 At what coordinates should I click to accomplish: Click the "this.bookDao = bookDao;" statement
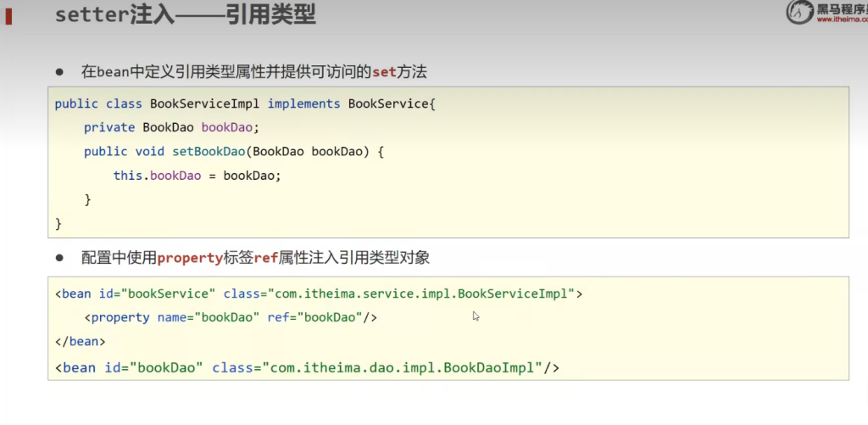pyautogui.click(x=196, y=176)
